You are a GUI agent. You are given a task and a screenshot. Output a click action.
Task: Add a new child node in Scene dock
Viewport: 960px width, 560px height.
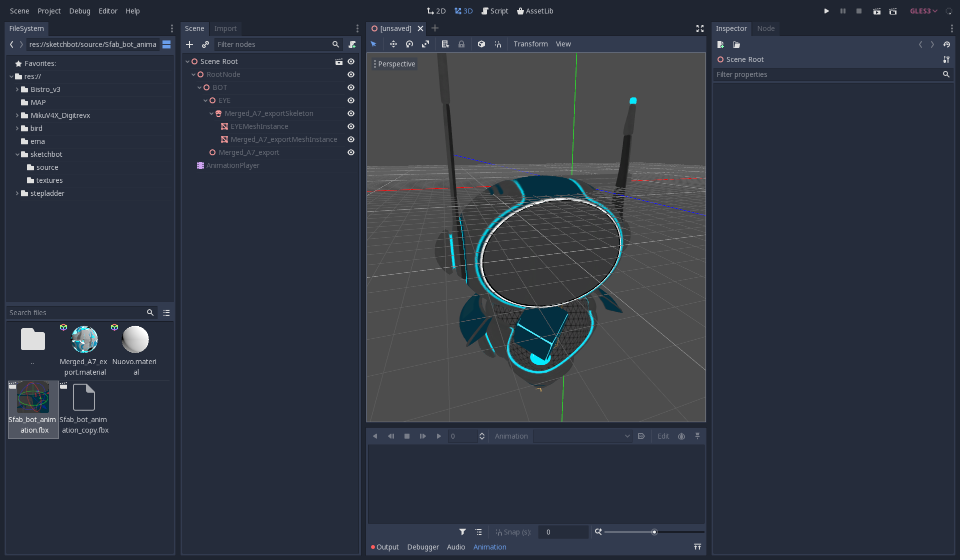click(x=189, y=44)
